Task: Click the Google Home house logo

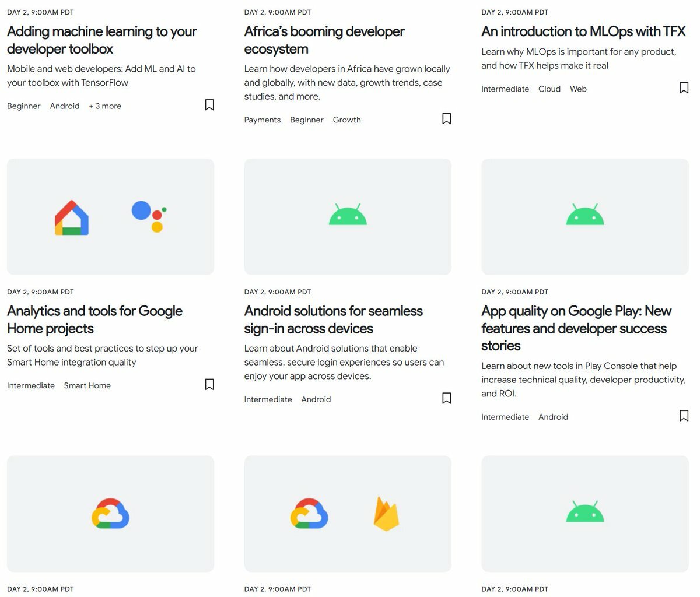Action: coord(72,217)
